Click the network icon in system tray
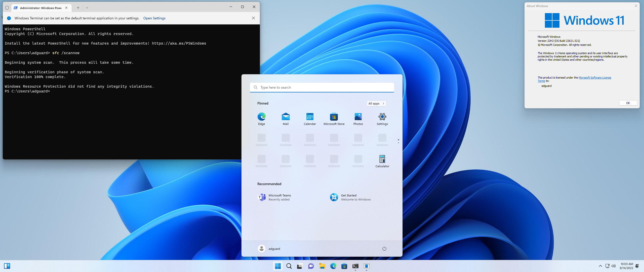This screenshot has height=272, width=644. point(607,266)
